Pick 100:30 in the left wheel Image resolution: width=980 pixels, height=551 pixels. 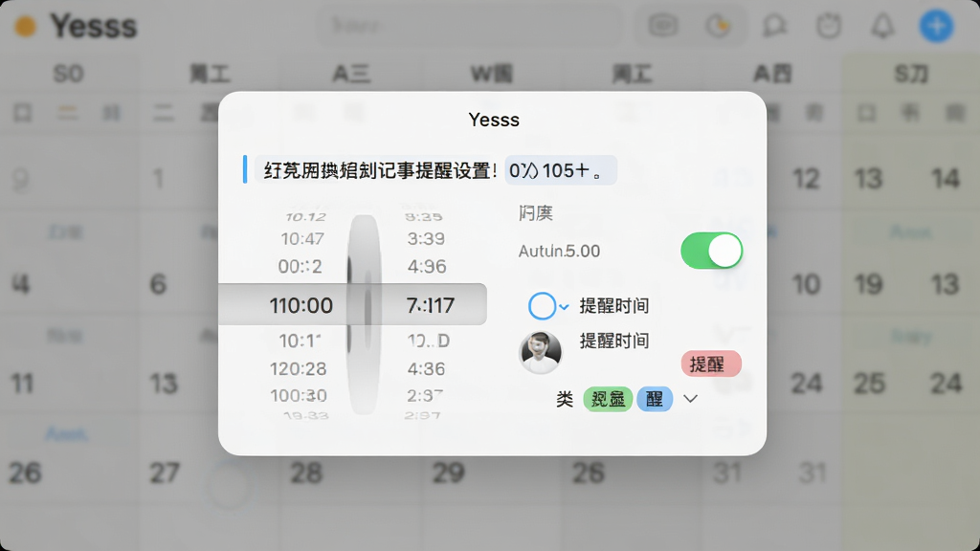pyautogui.click(x=299, y=395)
